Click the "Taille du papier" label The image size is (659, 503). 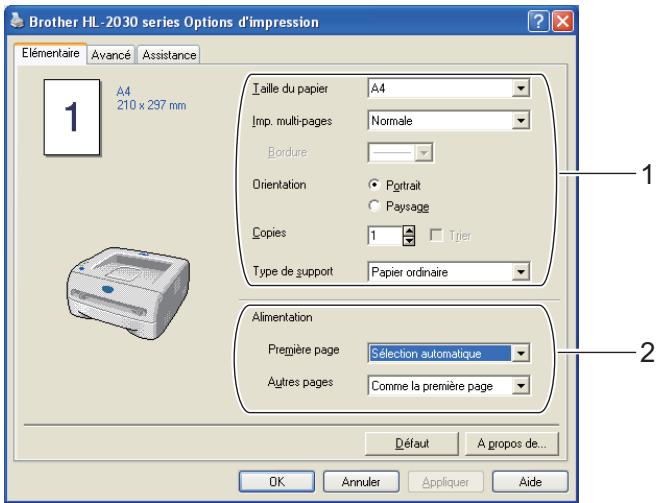pos(290,89)
